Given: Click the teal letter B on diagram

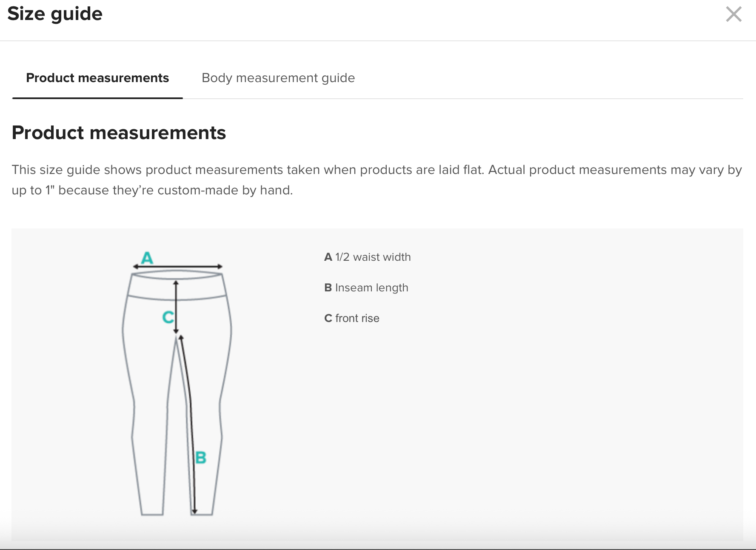Looking at the screenshot, I should (x=201, y=458).
